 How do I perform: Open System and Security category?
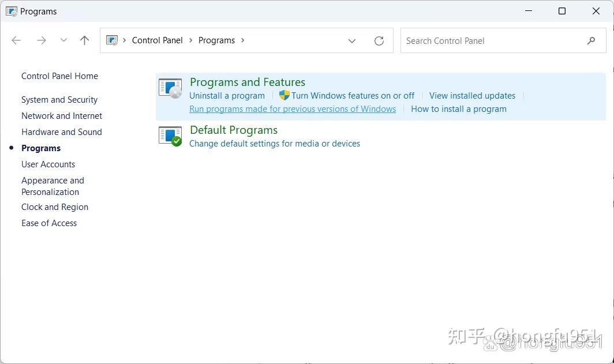pyautogui.click(x=59, y=100)
